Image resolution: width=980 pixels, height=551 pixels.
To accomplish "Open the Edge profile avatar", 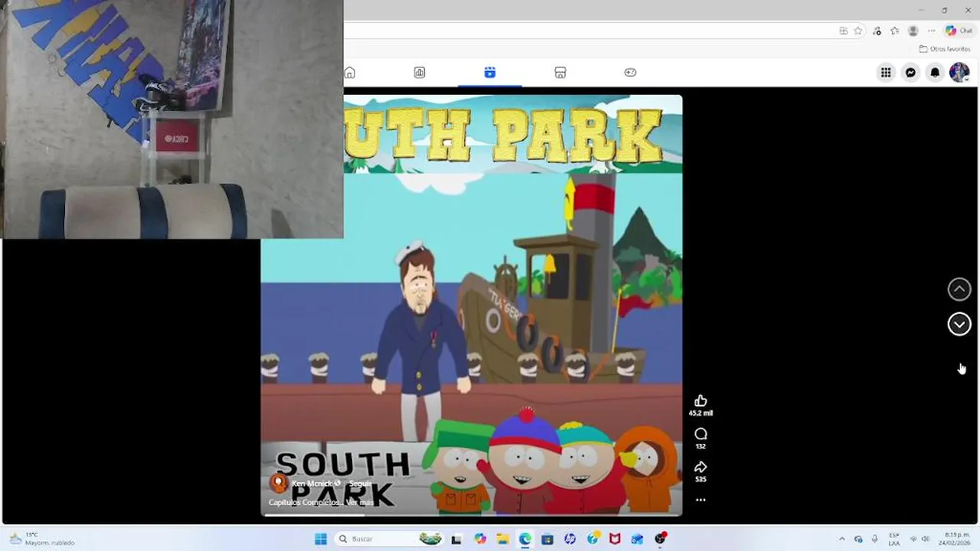I will (913, 31).
